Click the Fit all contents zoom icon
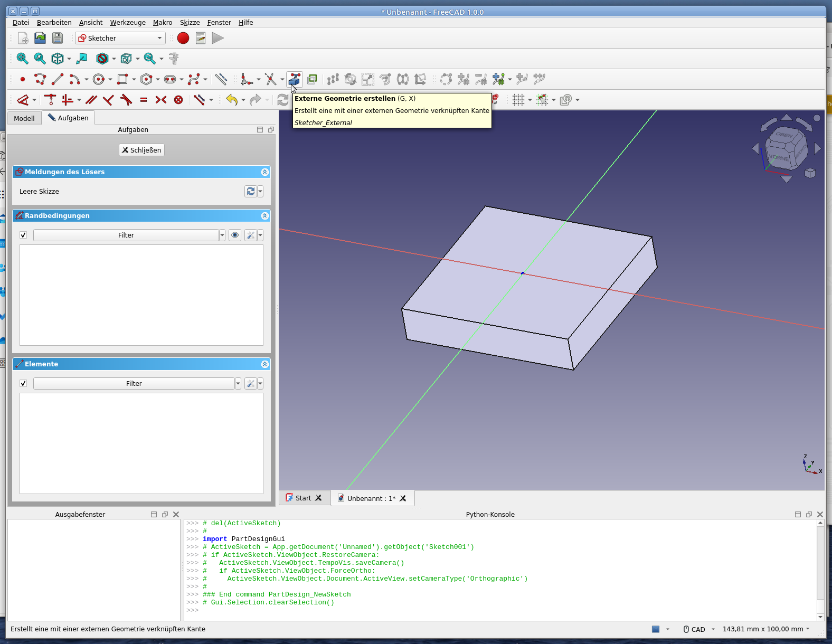 tap(22, 59)
